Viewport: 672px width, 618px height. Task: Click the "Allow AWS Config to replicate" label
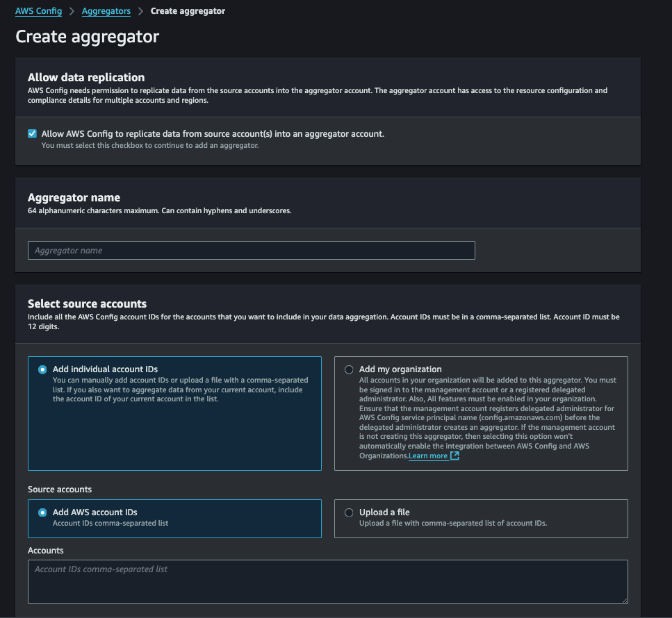(213, 134)
